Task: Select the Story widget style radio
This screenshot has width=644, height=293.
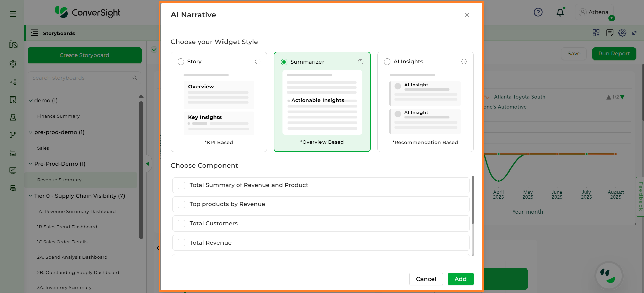Action: [181, 62]
